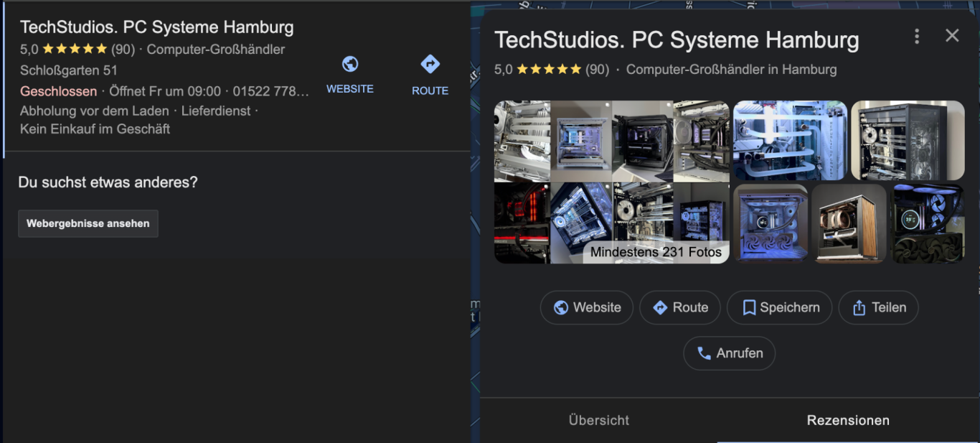The image size is (980, 443).
Task: Save the place with the Speichern button
Action: coord(779,307)
